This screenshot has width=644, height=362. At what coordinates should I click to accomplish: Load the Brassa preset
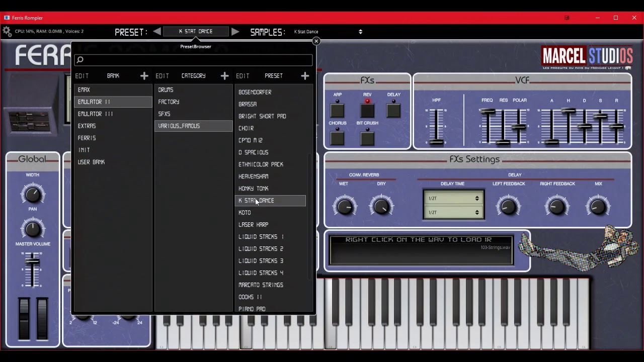pos(271,104)
